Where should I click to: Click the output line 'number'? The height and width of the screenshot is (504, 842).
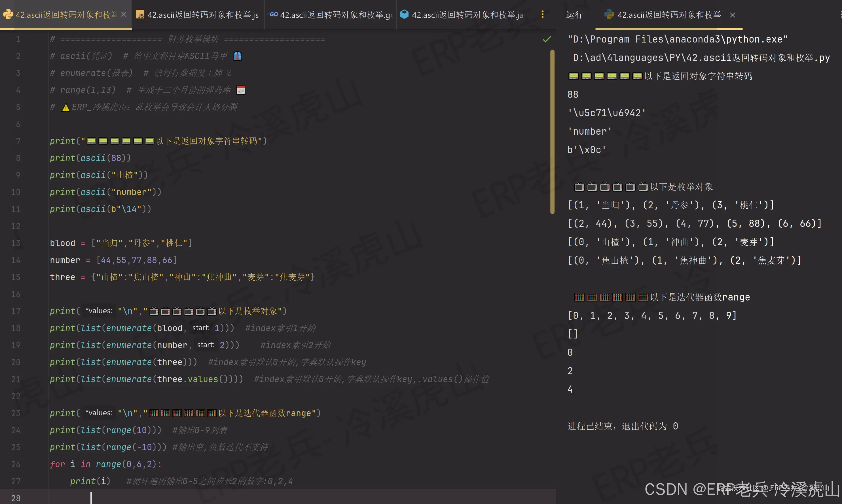(590, 132)
